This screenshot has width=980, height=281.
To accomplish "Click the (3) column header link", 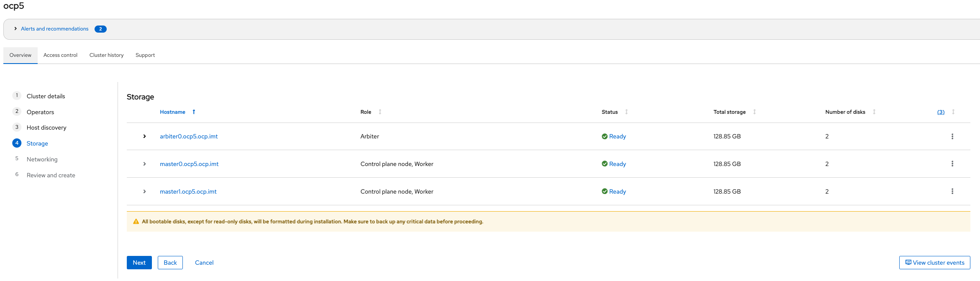I will pyautogui.click(x=941, y=112).
